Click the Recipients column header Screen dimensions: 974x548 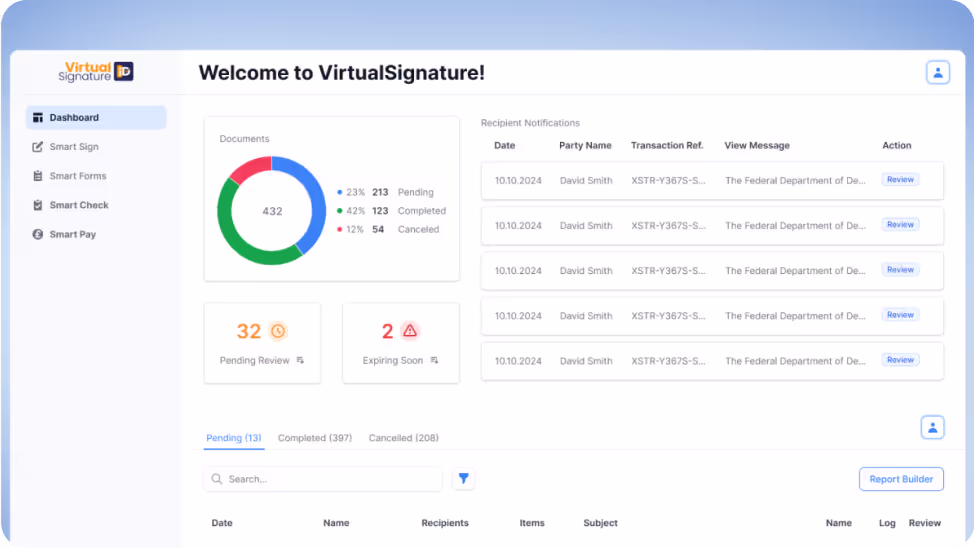click(445, 523)
